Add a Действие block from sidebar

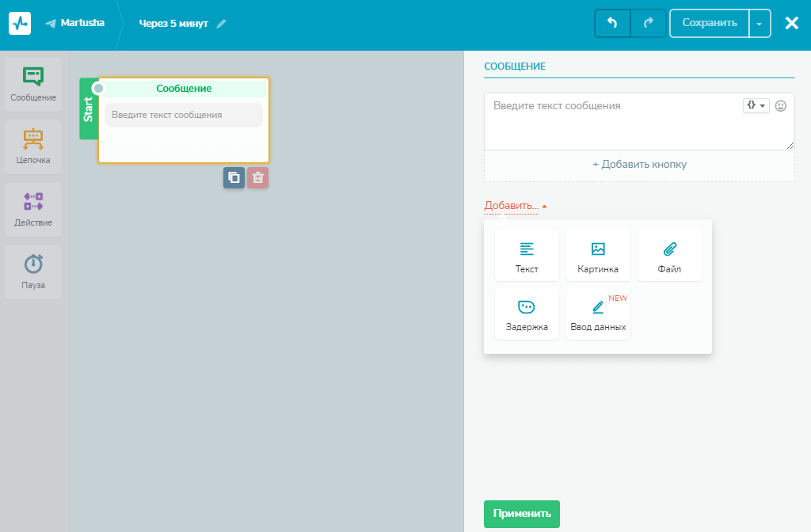click(33, 209)
